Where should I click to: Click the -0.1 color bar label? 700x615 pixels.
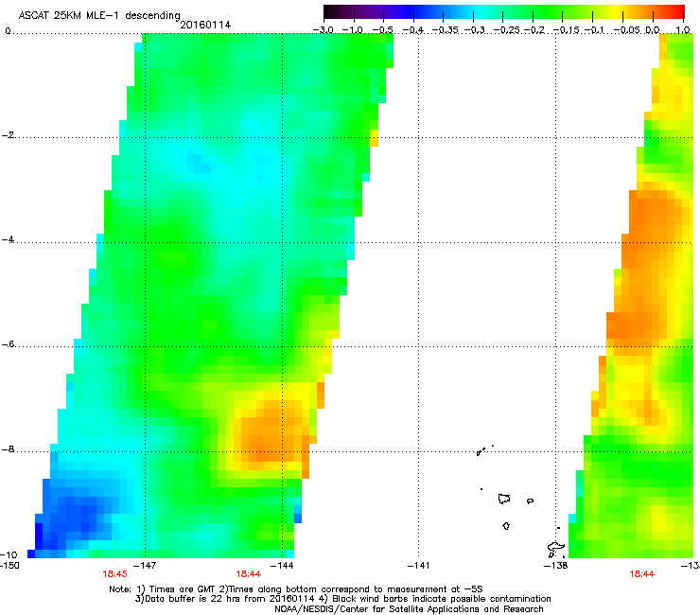[x=594, y=30]
